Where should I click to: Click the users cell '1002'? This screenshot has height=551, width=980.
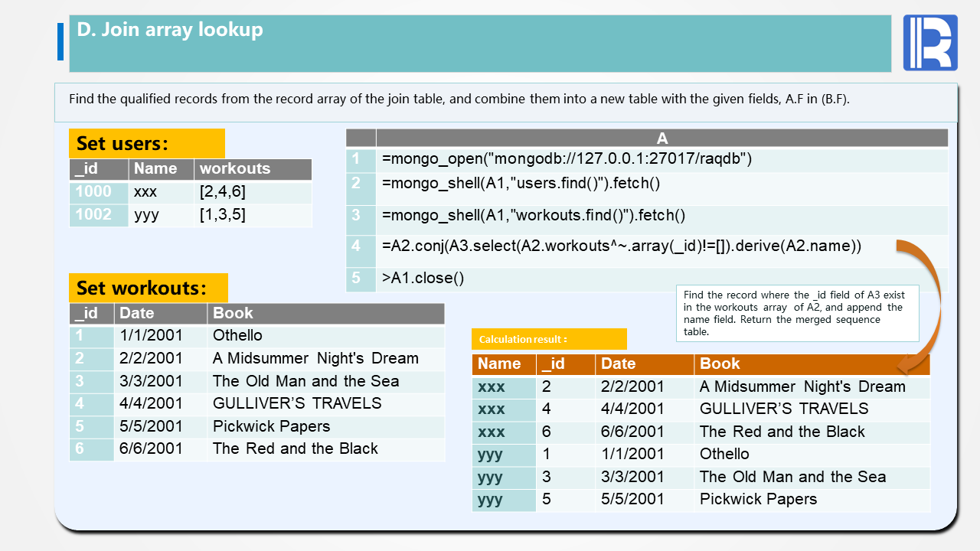[x=99, y=214]
